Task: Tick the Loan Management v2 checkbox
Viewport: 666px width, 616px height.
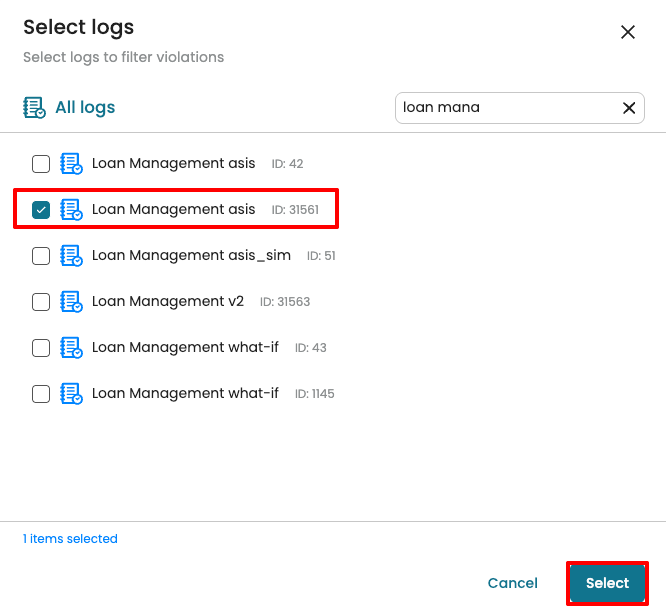Action: [41, 302]
